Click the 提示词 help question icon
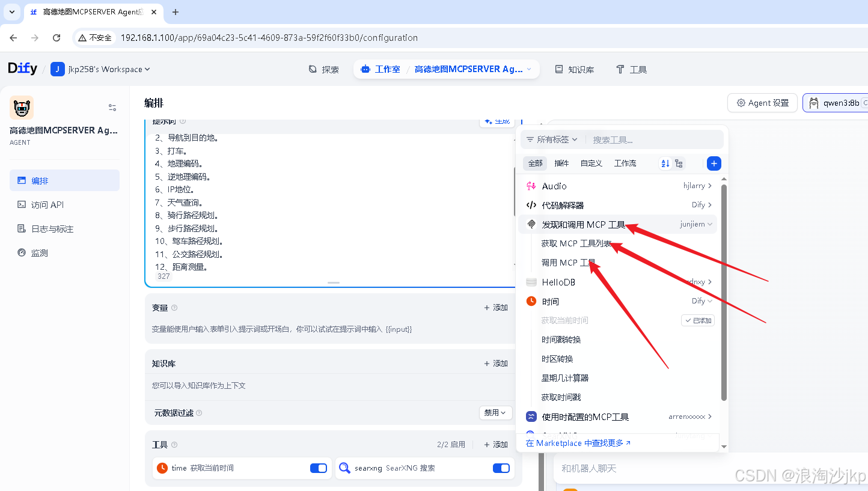Viewport: 868px width, 491px height. (x=183, y=121)
